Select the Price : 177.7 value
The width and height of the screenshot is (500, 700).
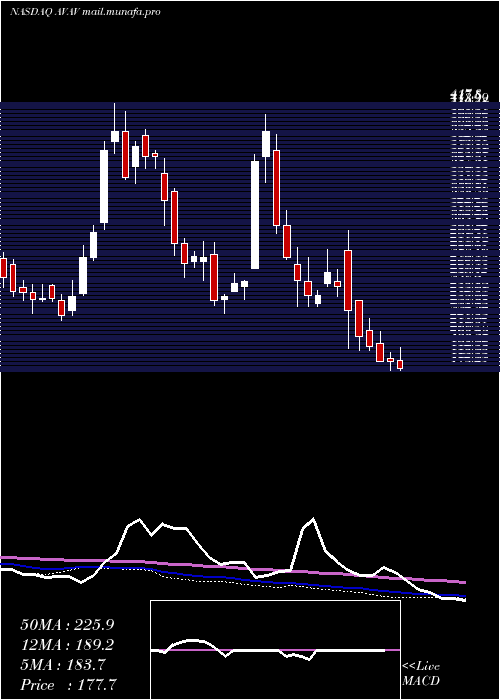click(69, 685)
